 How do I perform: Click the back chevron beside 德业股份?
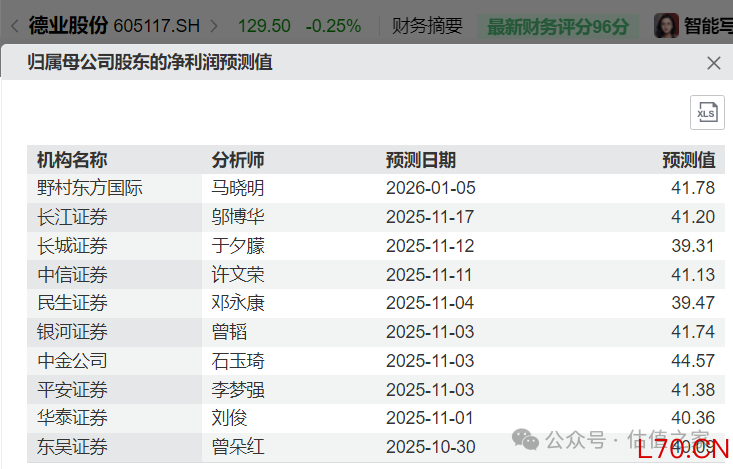(x=14, y=25)
